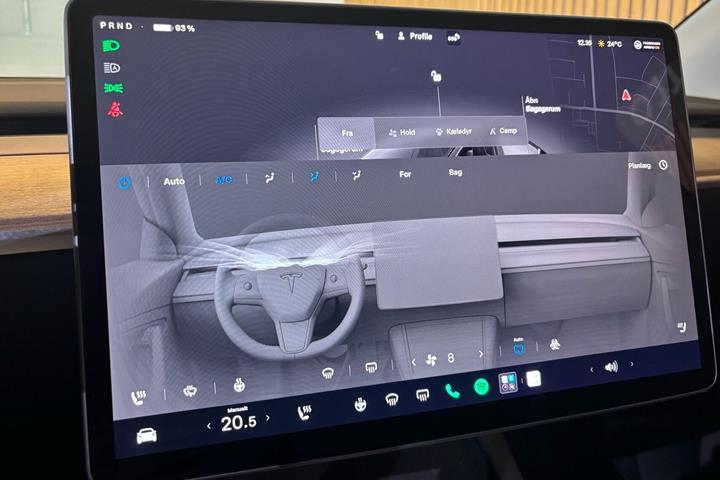Tap the speaker volume icon
720x480 pixels.
611,367
